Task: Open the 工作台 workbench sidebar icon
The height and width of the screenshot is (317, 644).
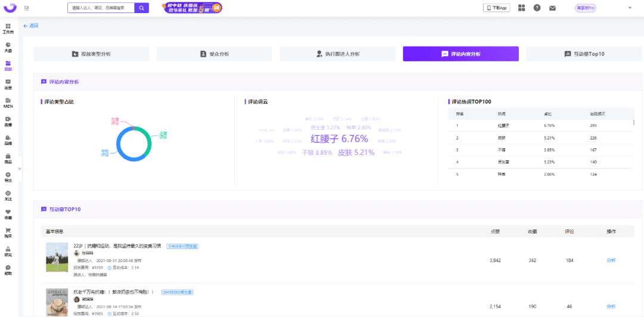Action: click(x=8, y=28)
